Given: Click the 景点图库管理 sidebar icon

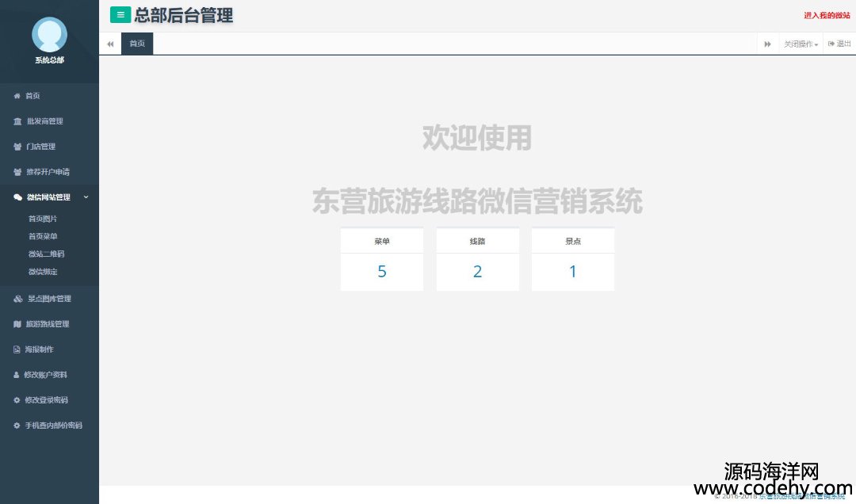Looking at the screenshot, I should tap(18, 299).
